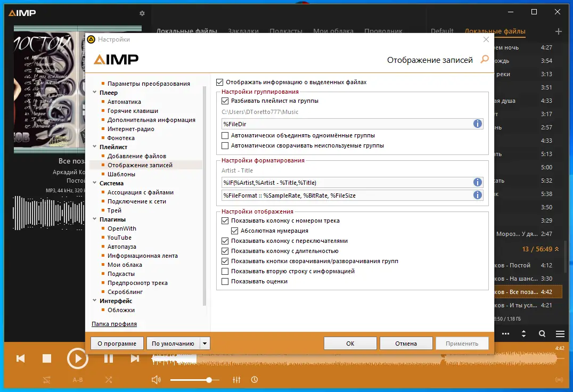Click the stop playback button

pyautogui.click(x=47, y=358)
